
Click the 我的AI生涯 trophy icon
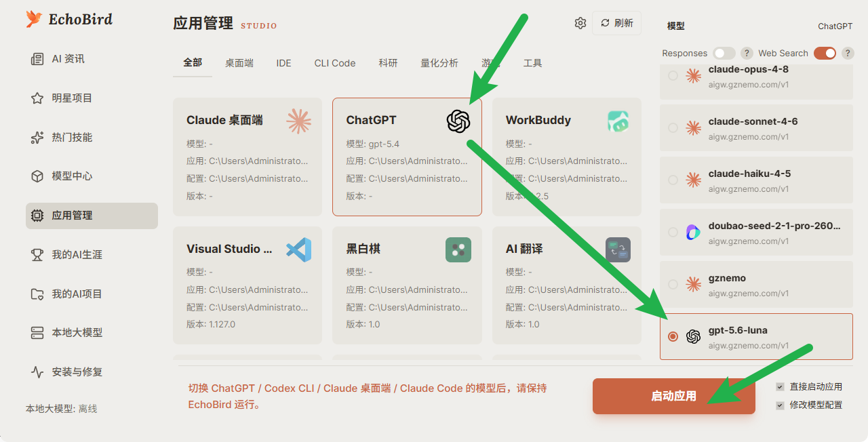37,255
